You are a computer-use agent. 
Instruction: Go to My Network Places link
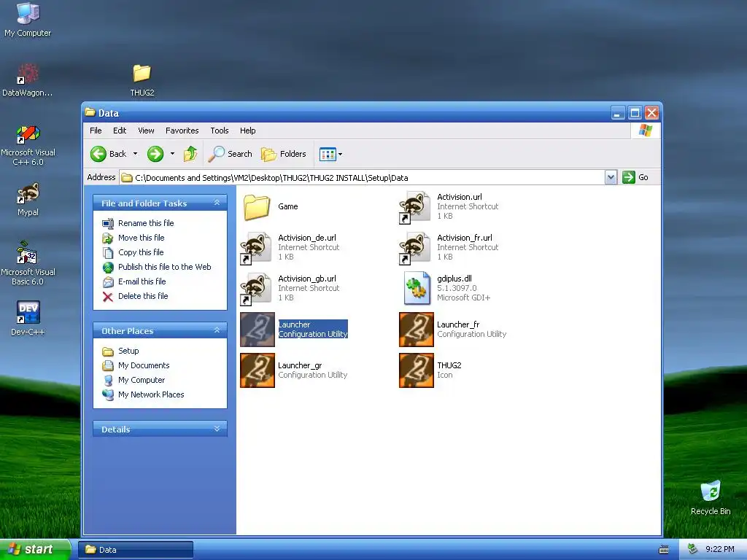[151, 394]
